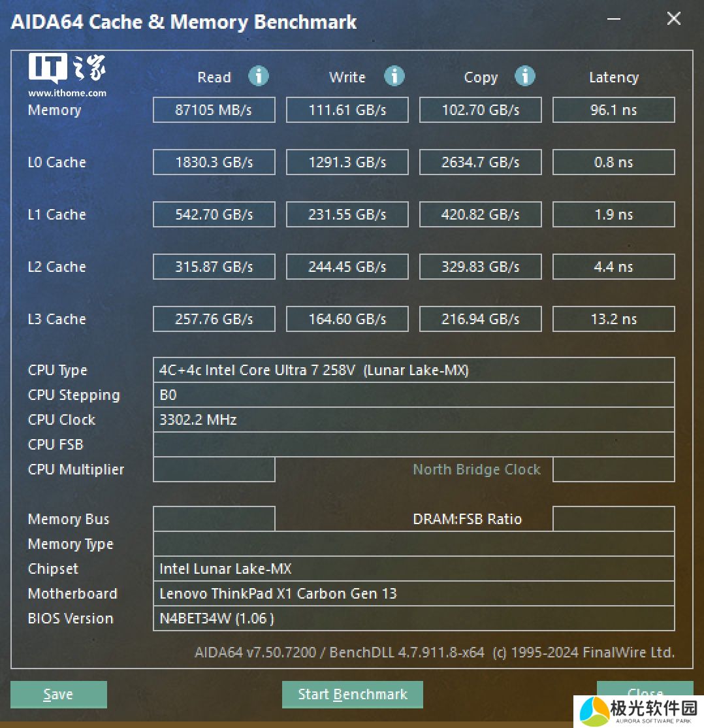Viewport: 704px width, 728px height.
Task: Select L2 Cache write 244.45 GB/s
Action: pyautogui.click(x=347, y=267)
